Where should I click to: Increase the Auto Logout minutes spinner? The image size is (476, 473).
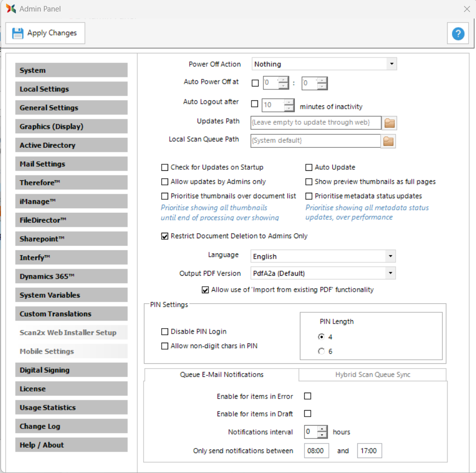pos(289,102)
